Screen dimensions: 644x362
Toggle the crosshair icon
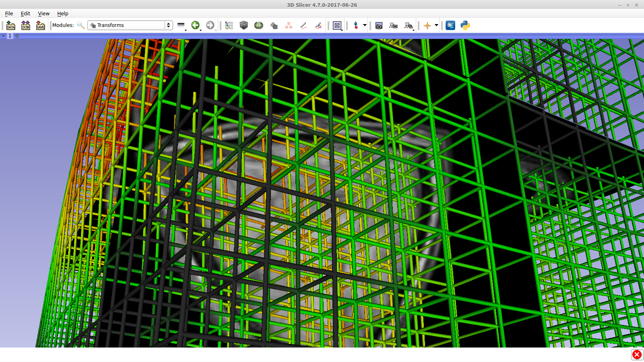(427, 25)
